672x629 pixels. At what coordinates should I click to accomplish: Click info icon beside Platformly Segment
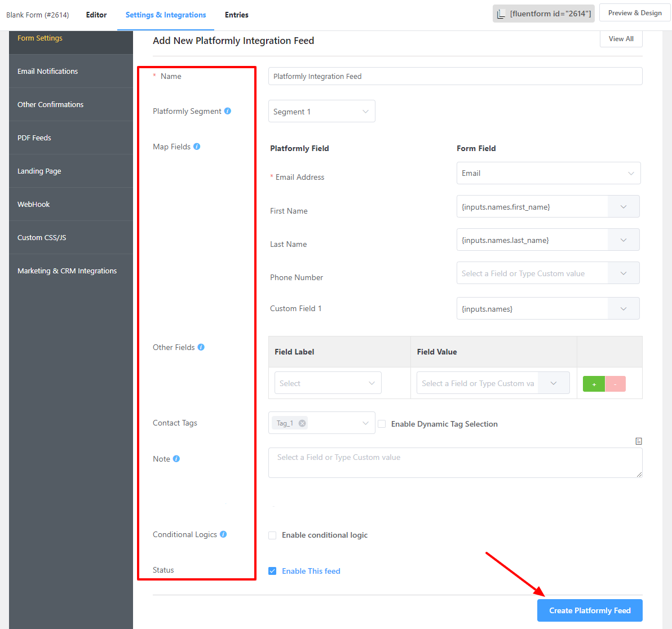[228, 111]
